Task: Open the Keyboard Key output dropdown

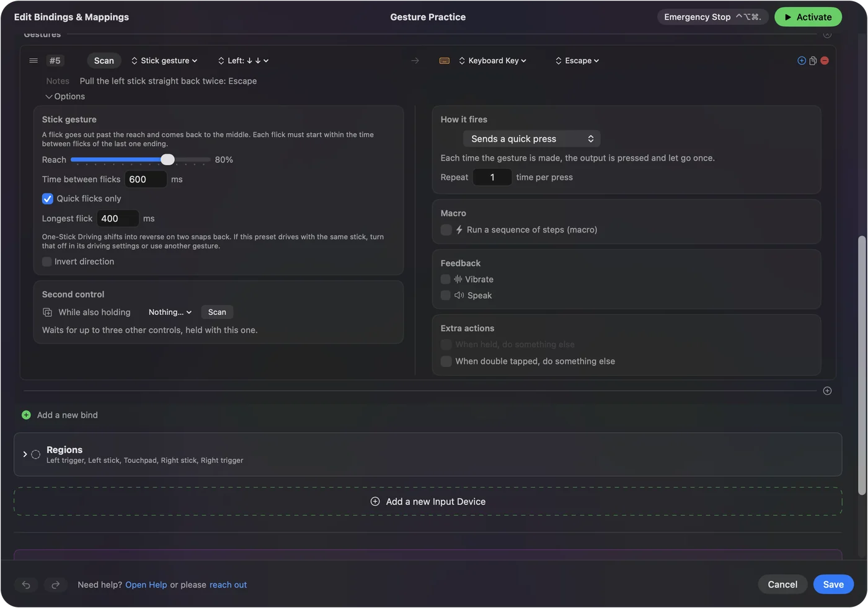Action: point(492,61)
